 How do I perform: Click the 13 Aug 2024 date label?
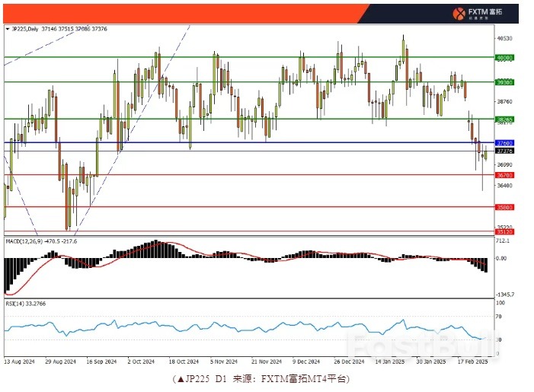point(21,363)
